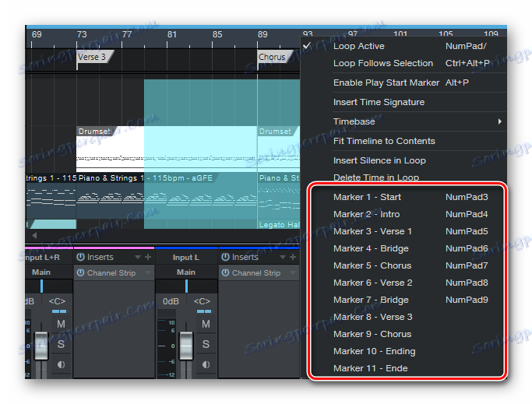Choose Insert Silence in Loop
Viewport: 532px width, 404px height.
coord(403,160)
